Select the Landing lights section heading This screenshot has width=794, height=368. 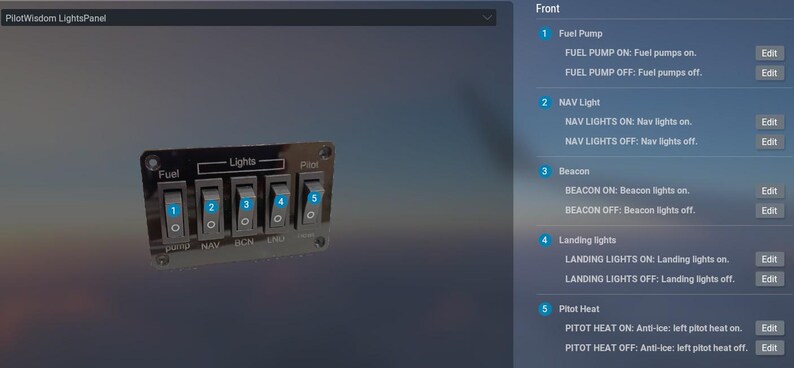click(x=587, y=240)
